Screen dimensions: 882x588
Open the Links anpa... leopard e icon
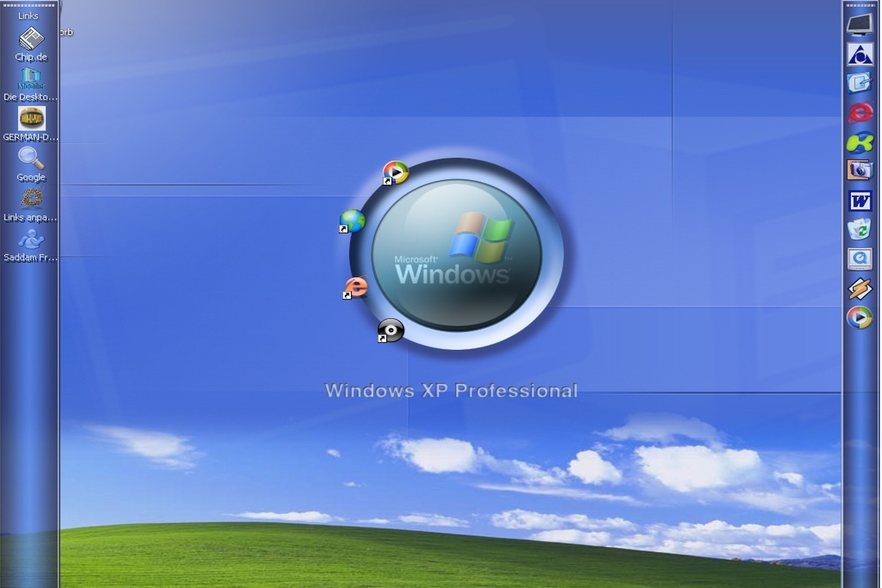click(32, 198)
